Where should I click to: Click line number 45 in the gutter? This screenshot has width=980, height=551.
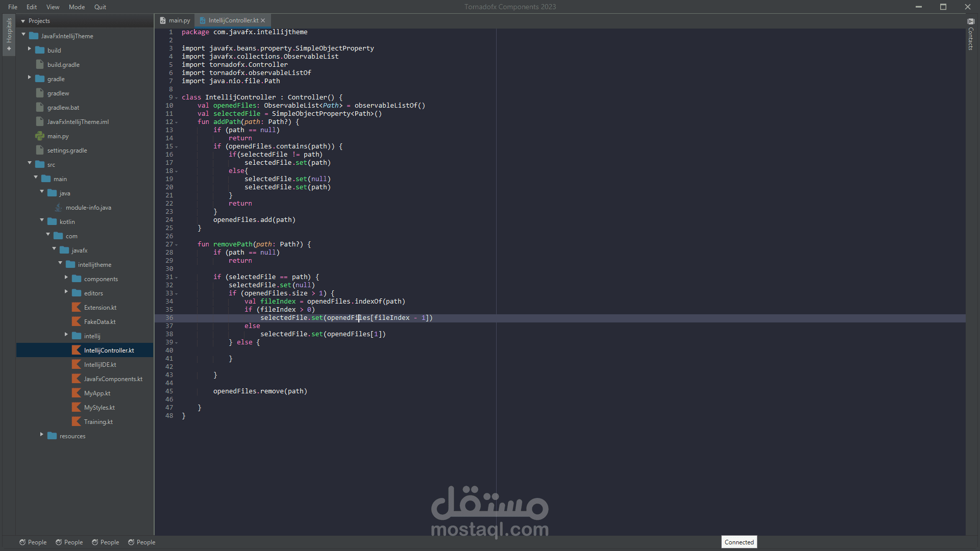[x=169, y=391]
